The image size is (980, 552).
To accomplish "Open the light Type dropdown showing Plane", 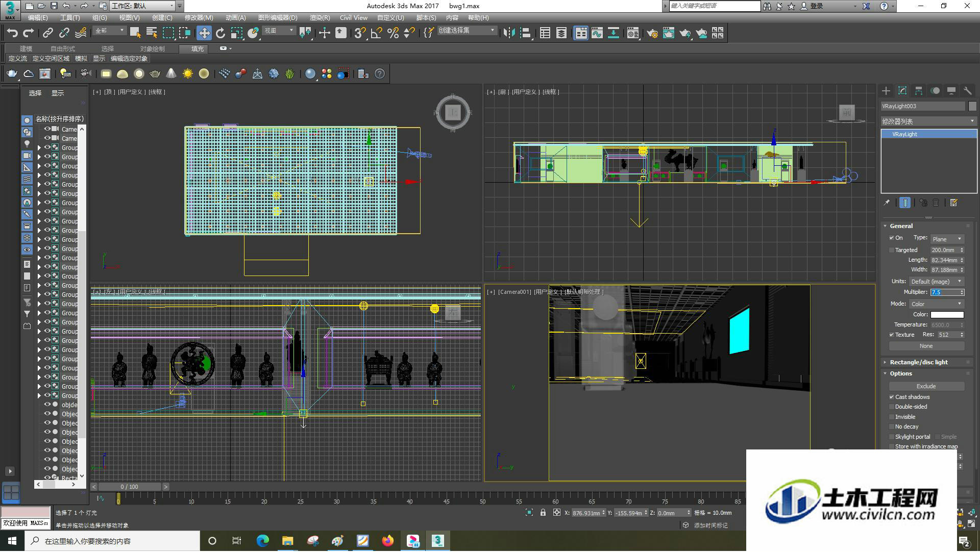I will (x=947, y=239).
